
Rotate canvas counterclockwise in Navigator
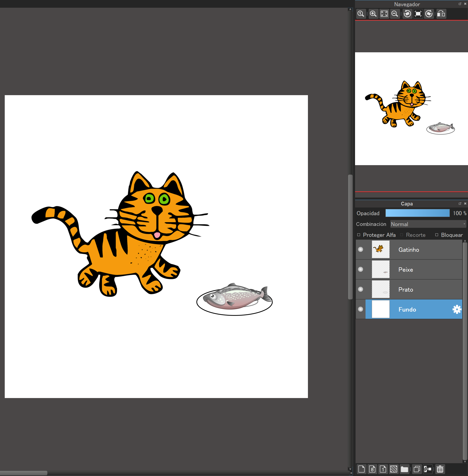(x=407, y=14)
